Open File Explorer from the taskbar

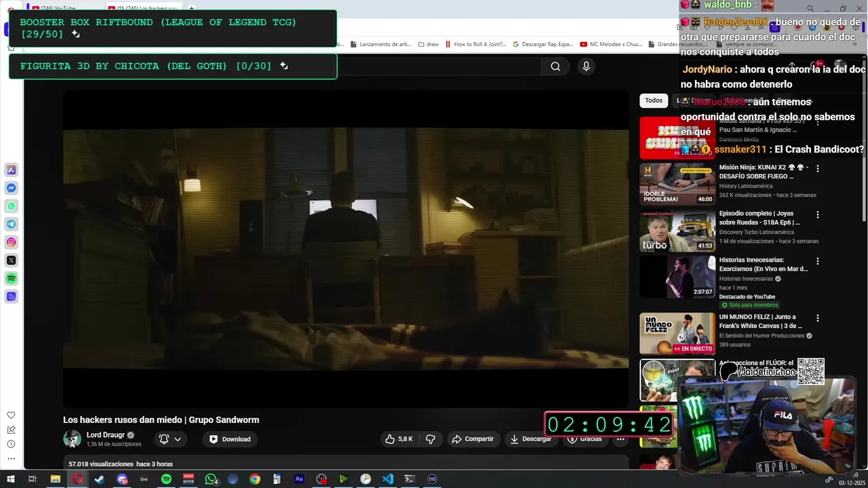[56, 479]
